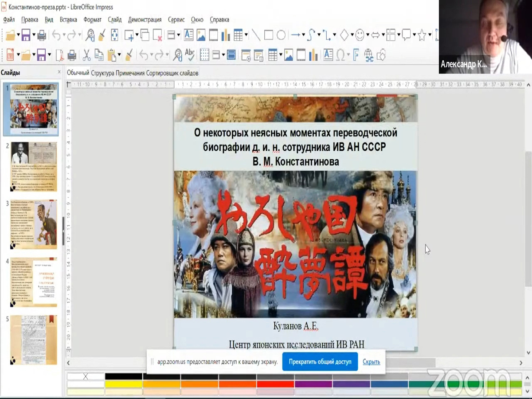
Task: Open New Slide dropdown arrow
Action: (137, 35)
